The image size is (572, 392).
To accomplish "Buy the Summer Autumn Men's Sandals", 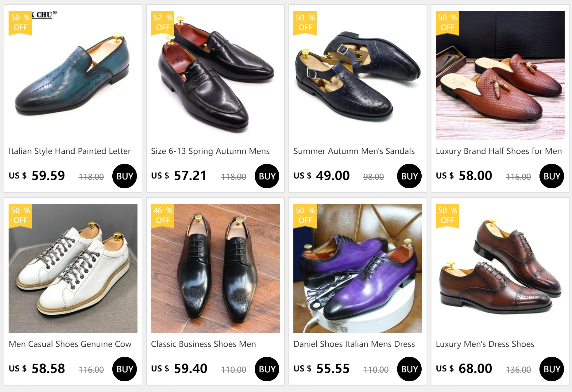I will (x=409, y=176).
